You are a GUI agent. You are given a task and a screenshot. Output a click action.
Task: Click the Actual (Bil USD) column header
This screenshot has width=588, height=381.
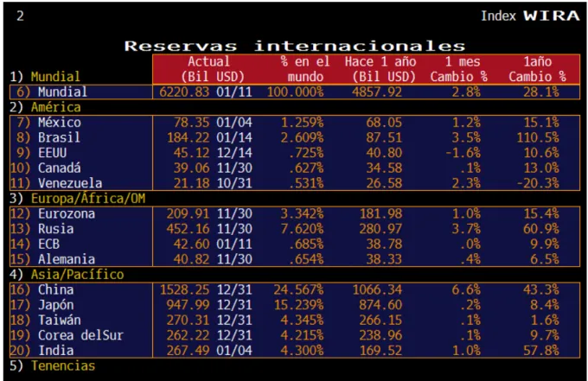[213, 69]
